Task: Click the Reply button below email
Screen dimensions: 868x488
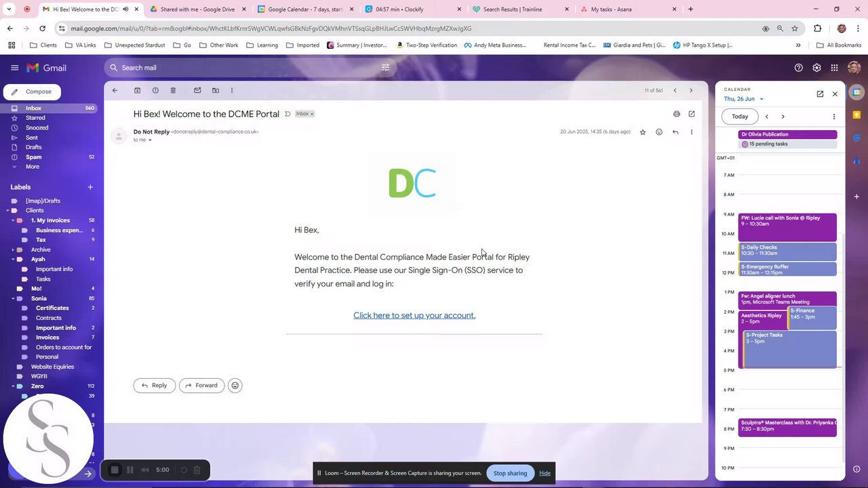Action: coord(155,386)
